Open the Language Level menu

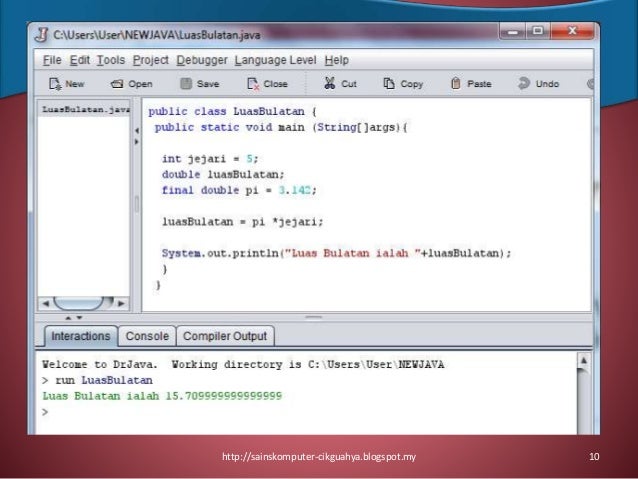point(275,60)
